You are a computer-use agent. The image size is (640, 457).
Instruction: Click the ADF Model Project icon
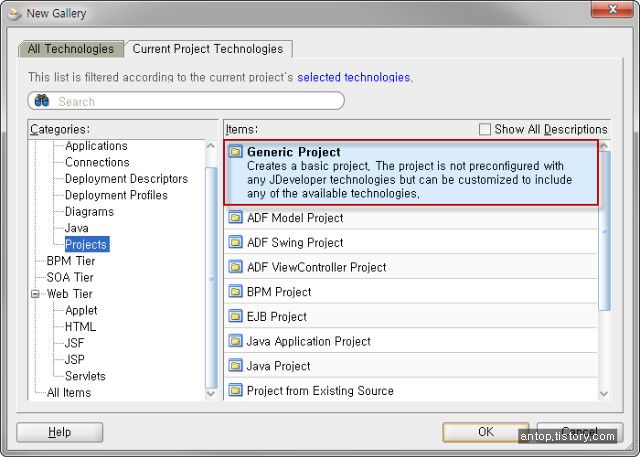(x=235, y=217)
